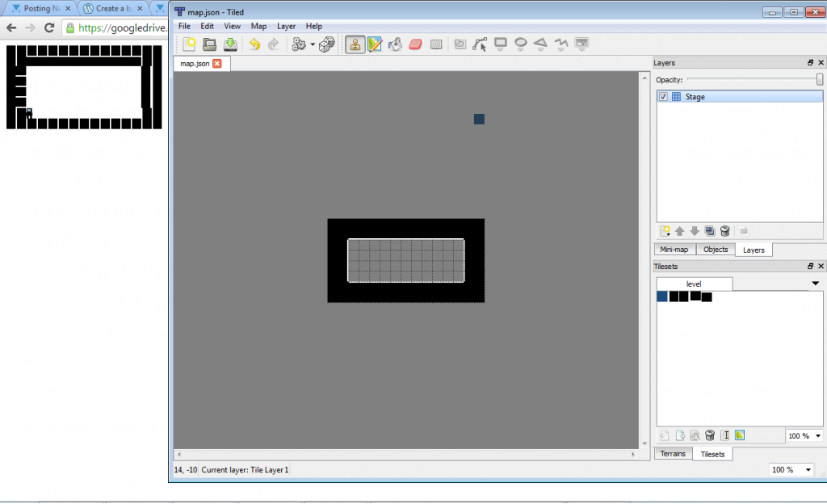This screenshot has width=827, height=504.
Task: Select the Terrain Brush tool
Action: (375, 44)
